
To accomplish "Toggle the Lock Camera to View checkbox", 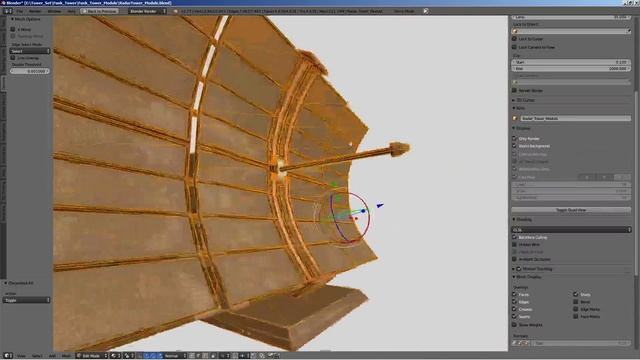I will (514, 47).
